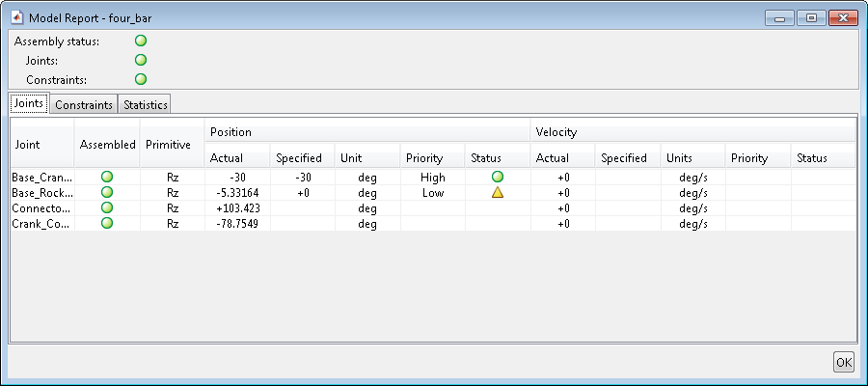Click the Assembly status green indicator
This screenshot has width=868, height=386.
tap(141, 41)
